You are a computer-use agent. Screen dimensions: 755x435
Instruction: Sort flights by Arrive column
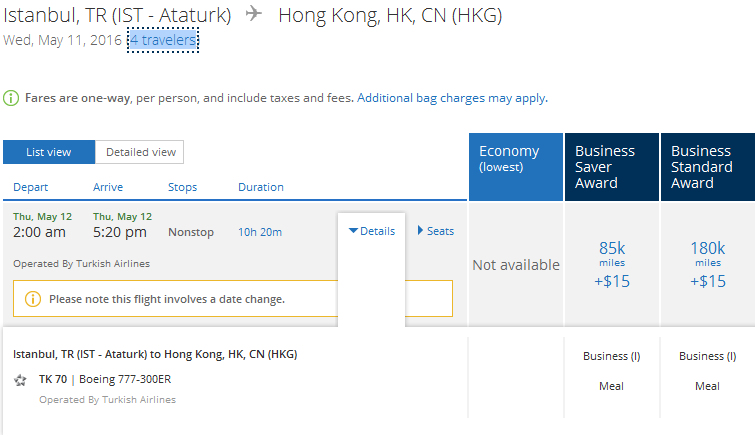tap(108, 187)
